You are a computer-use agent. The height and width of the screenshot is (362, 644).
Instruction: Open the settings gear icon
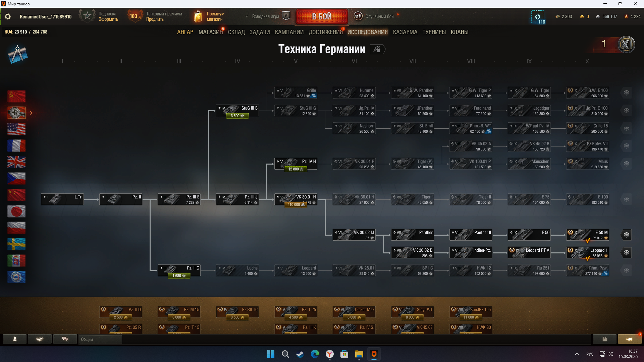(8, 16)
